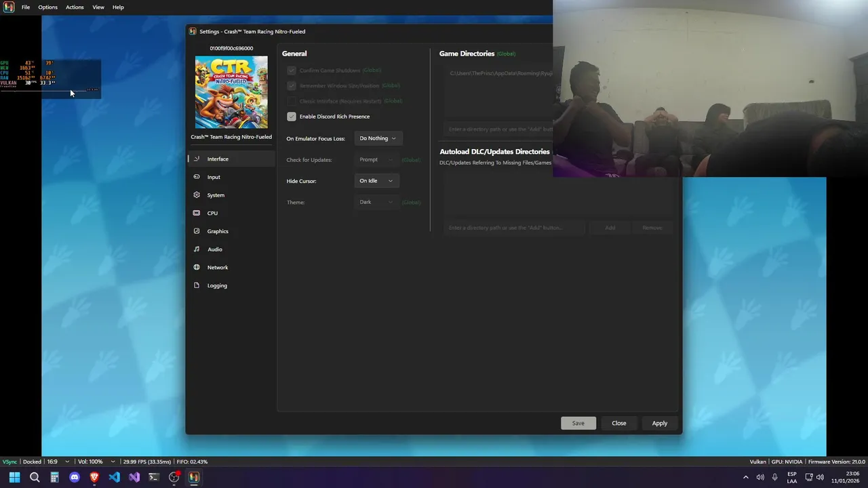This screenshot has width=868, height=488.
Task: Expand the Hide Cursor dropdown
Action: (x=376, y=181)
